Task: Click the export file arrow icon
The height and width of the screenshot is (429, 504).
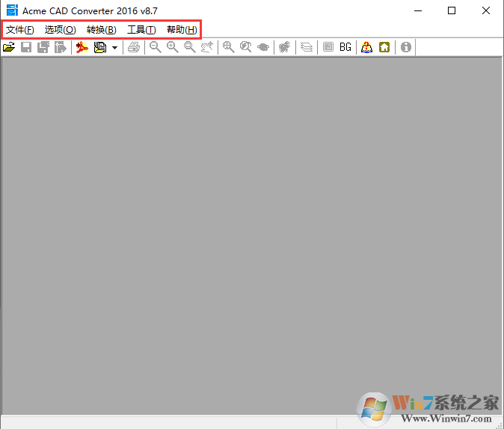Action: (x=60, y=47)
